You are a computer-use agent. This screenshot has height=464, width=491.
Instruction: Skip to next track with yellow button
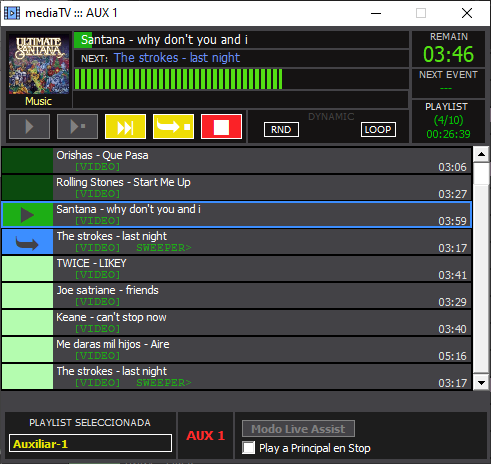click(x=125, y=127)
